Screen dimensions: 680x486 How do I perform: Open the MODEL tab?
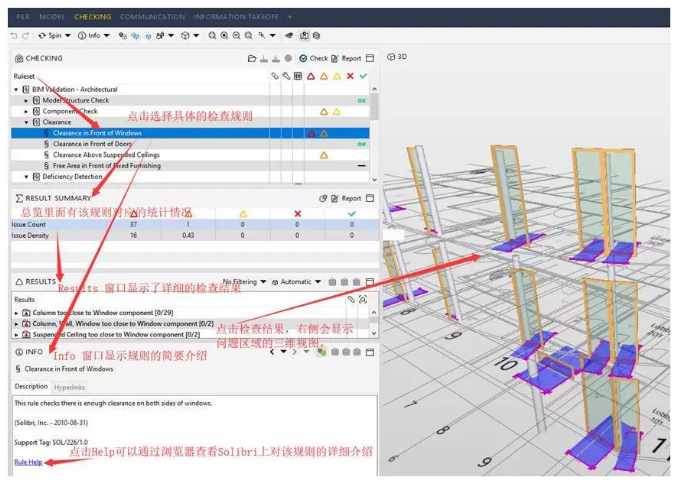(52, 17)
